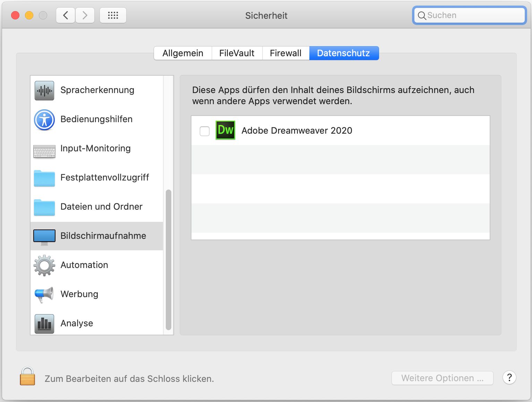Open the Werbung category

[x=97, y=295]
